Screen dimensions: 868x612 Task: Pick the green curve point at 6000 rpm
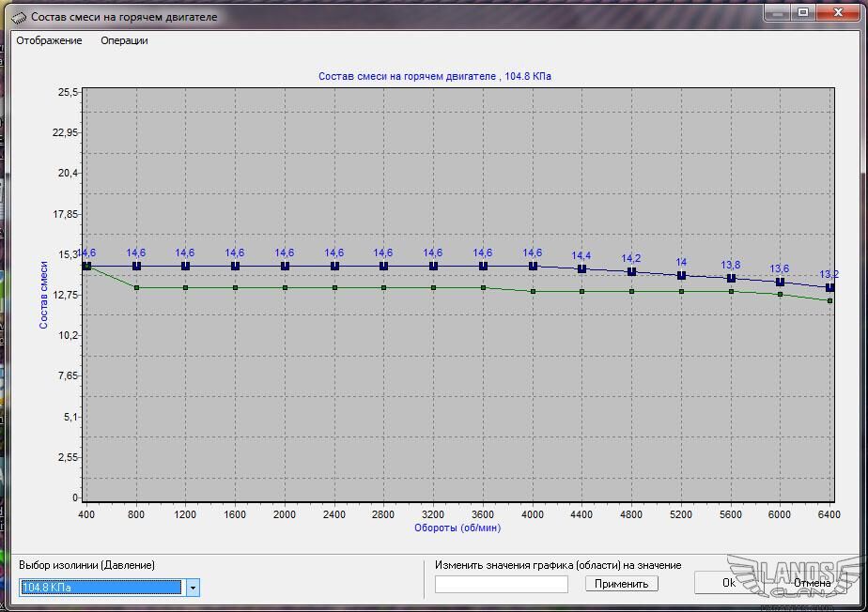tap(780, 295)
